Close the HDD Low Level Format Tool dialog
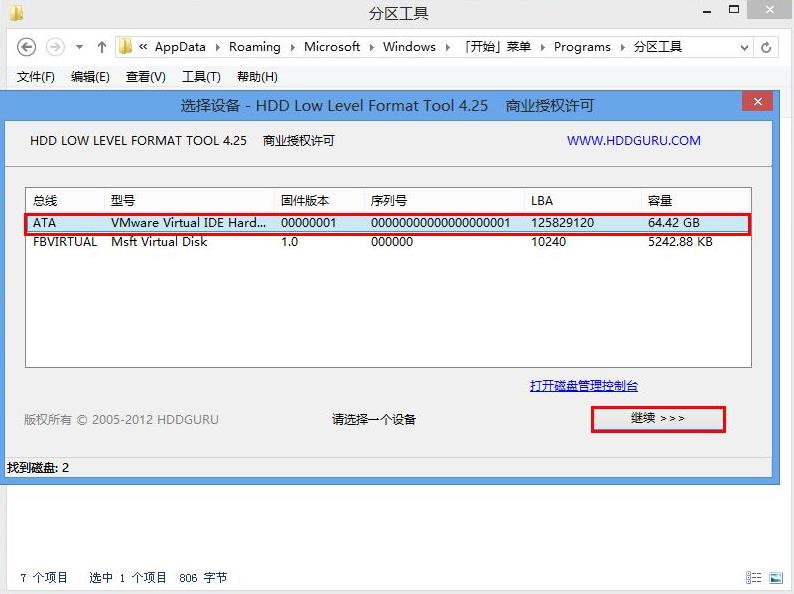Screen dimensions: 794x594 (757, 102)
